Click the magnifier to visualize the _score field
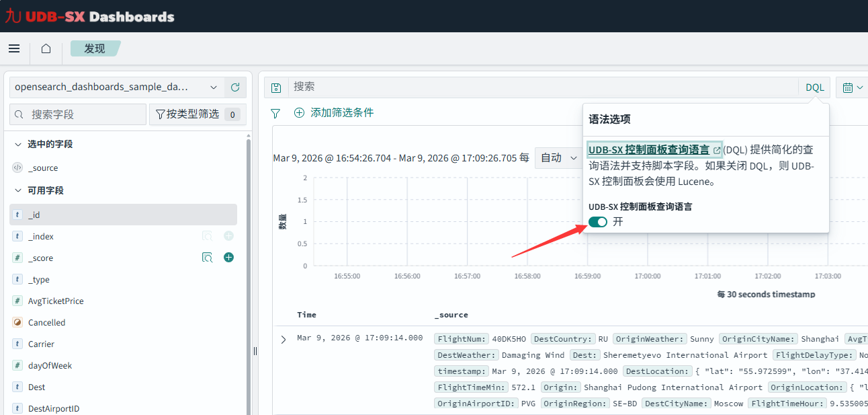This screenshot has width=868, height=415. [x=208, y=258]
